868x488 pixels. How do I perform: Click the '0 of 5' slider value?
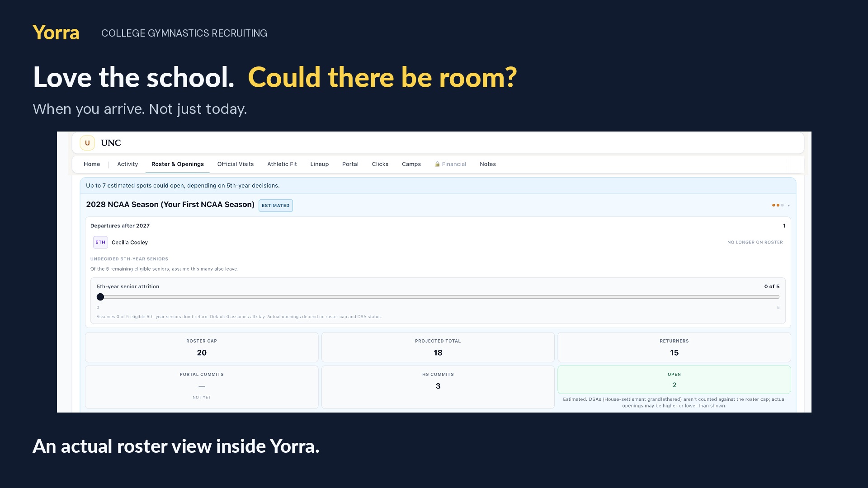point(772,286)
